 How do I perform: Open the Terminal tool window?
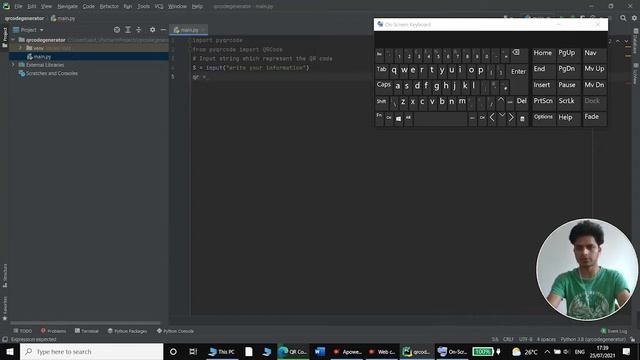87,331
